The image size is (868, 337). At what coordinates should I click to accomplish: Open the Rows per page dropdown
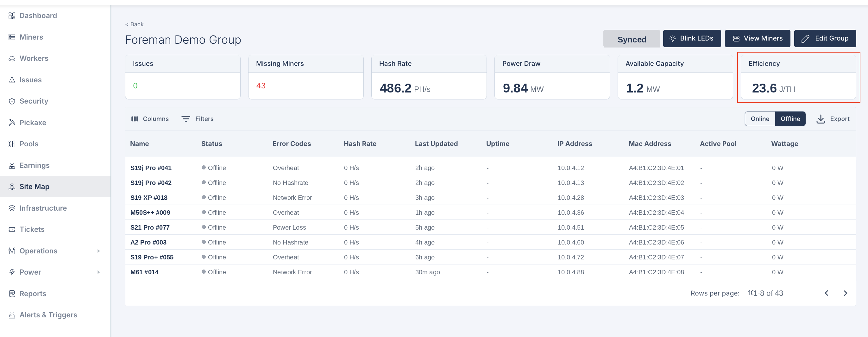750,293
